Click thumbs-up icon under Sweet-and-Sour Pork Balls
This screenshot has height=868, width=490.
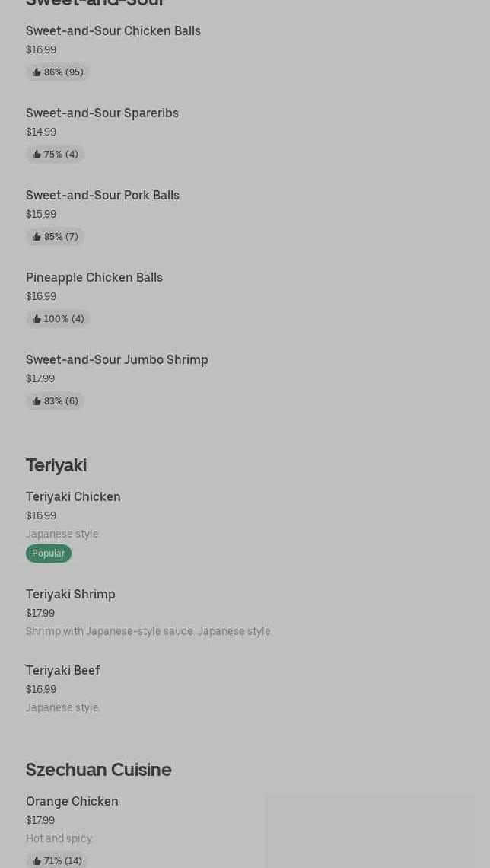click(x=37, y=237)
